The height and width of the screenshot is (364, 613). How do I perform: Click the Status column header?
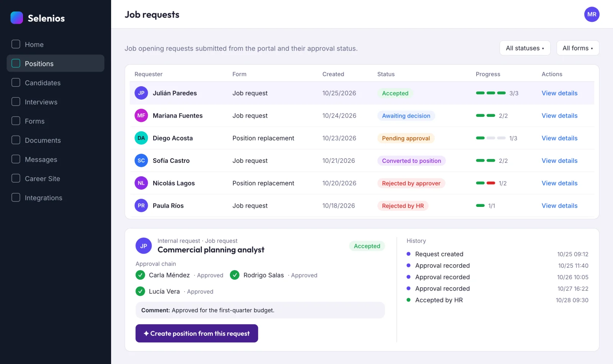(386, 74)
